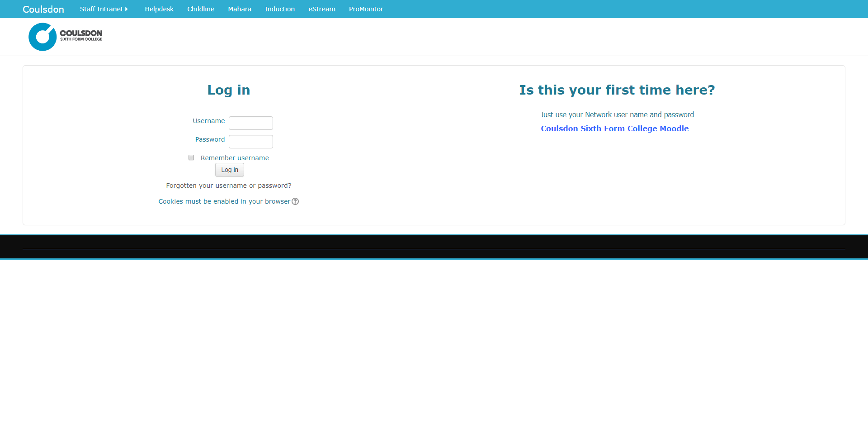The height and width of the screenshot is (424, 868).
Task: Tick the Remember username checkbox
Action: 191,157
